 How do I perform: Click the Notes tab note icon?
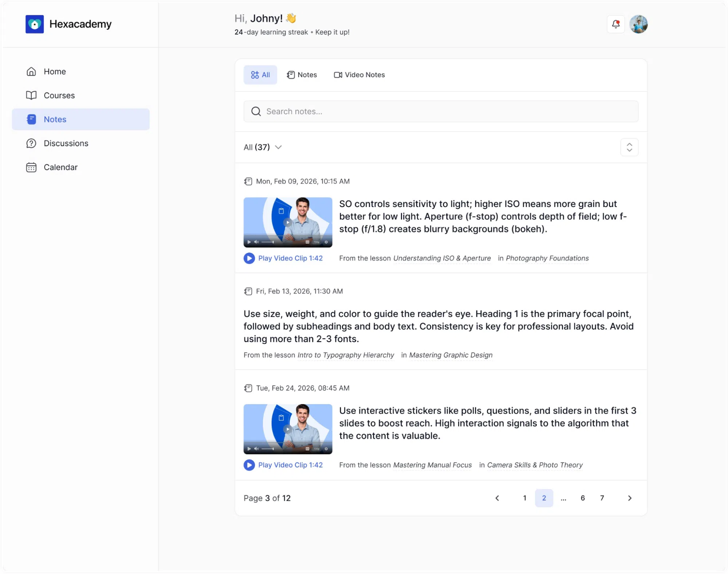(x=291, y=75)
